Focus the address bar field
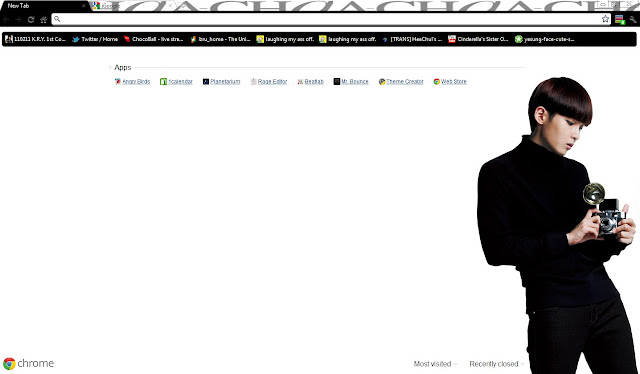Image resolution: width=640 pixels, height=374 pixels. pyautogui.click(x=331, y=19)
